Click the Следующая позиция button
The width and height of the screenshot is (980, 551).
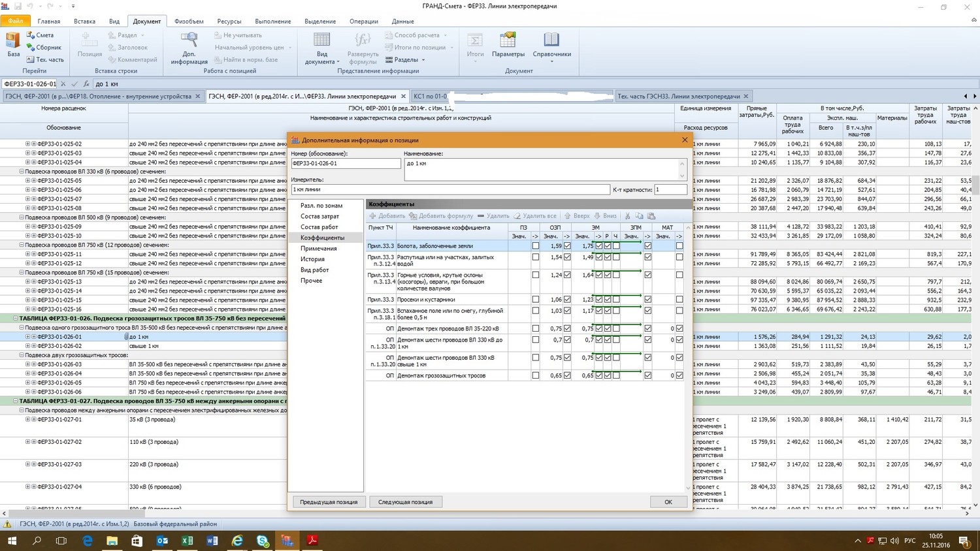(405, 502)
